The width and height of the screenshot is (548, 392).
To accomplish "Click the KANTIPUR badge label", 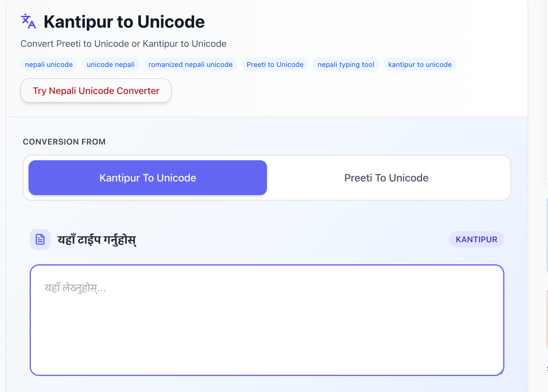I will click(476, 239).
